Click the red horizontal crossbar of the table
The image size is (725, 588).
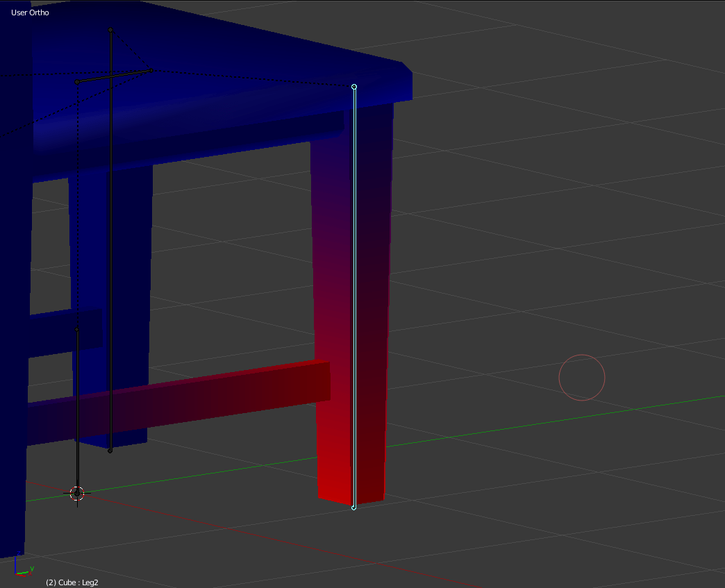208,398
